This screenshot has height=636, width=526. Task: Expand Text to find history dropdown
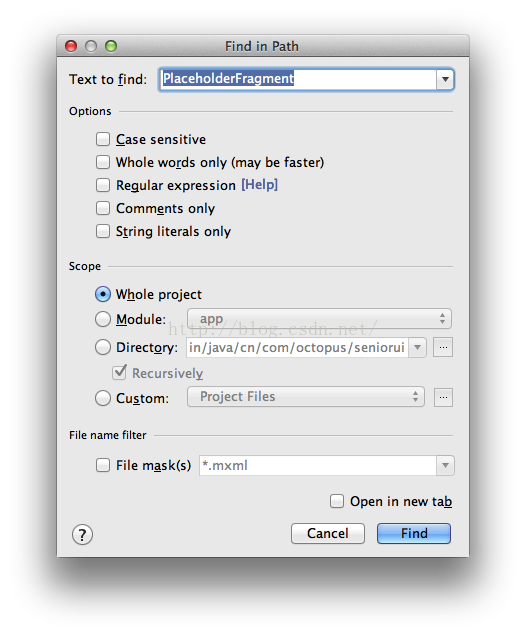click(x=445, y=79)
